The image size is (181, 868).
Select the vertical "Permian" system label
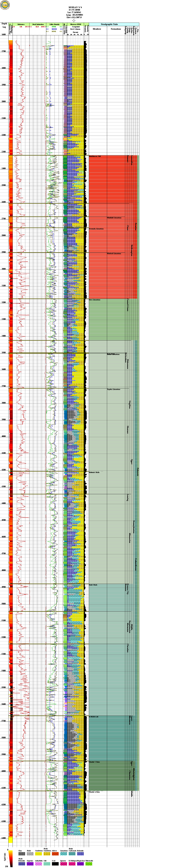(136, 226)
